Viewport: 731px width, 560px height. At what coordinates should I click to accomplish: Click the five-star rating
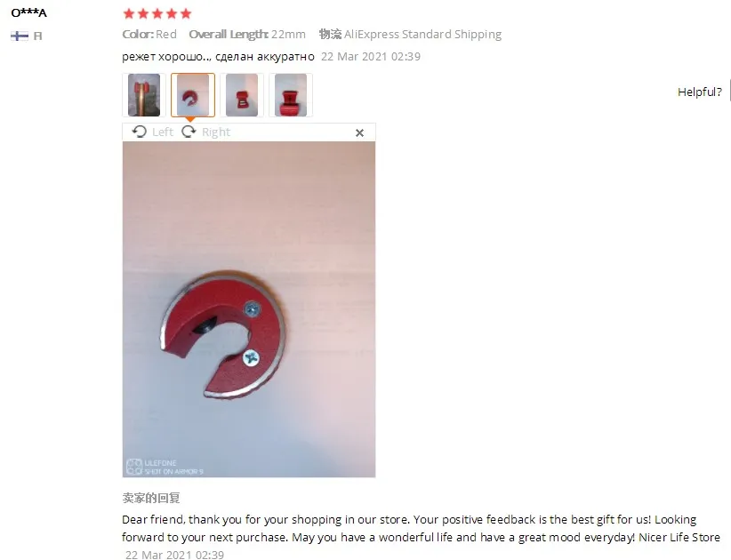(157, 13)
